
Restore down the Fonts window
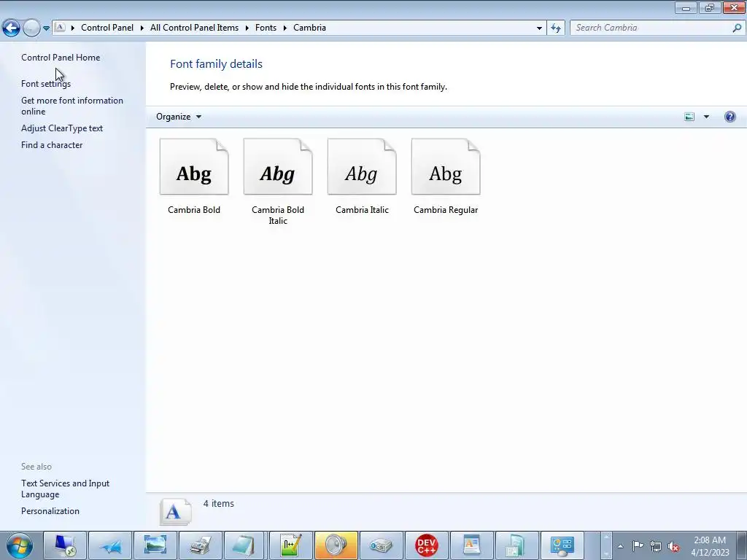pyautogui.click(x=710, y=7)
